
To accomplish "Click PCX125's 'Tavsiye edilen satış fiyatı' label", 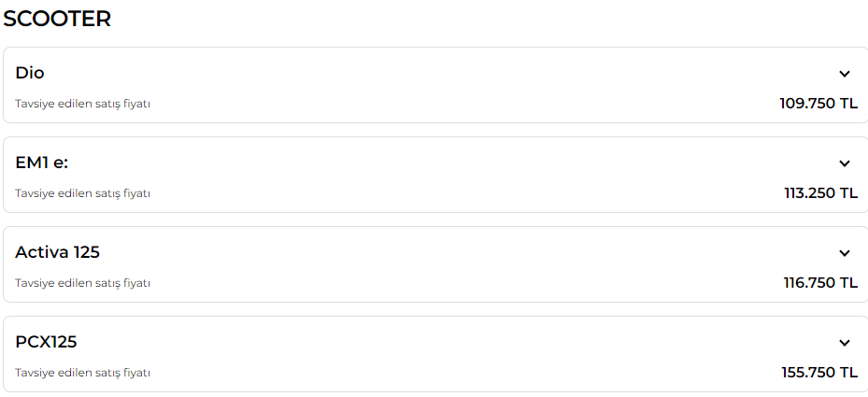I will 82,374.
